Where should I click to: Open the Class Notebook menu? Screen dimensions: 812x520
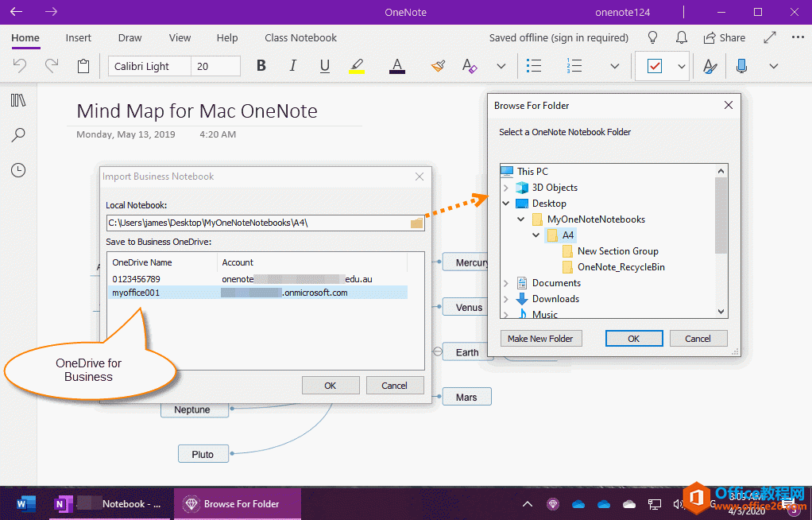click(300, 37)
